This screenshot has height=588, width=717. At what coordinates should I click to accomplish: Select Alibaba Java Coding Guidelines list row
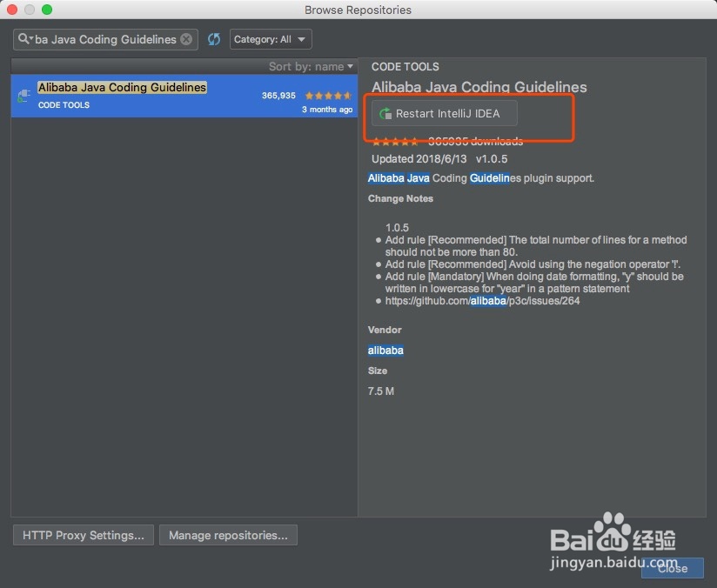click(x=184, y=96)
